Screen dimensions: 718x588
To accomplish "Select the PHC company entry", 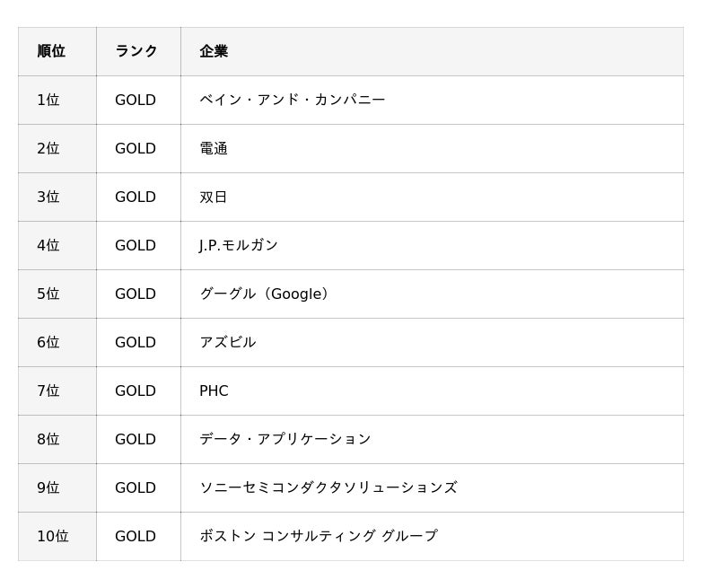I will tap(214, 391).
